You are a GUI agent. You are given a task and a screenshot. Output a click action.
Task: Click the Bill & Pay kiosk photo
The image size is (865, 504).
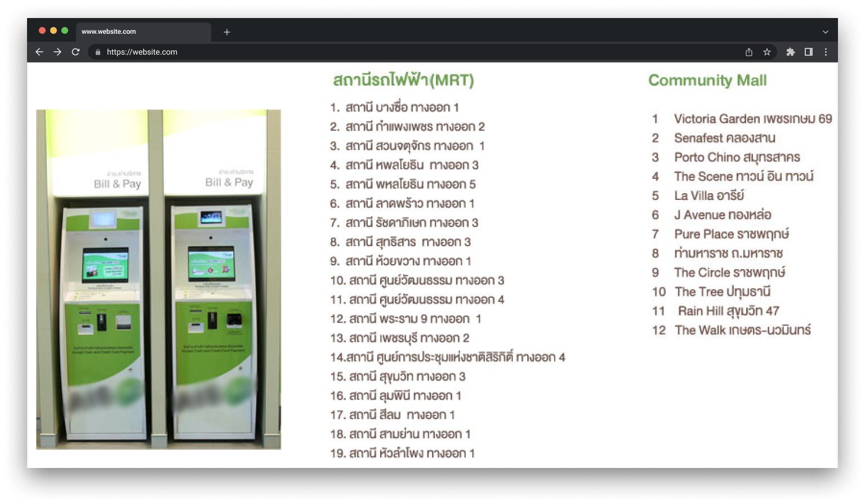pos(159,279)
